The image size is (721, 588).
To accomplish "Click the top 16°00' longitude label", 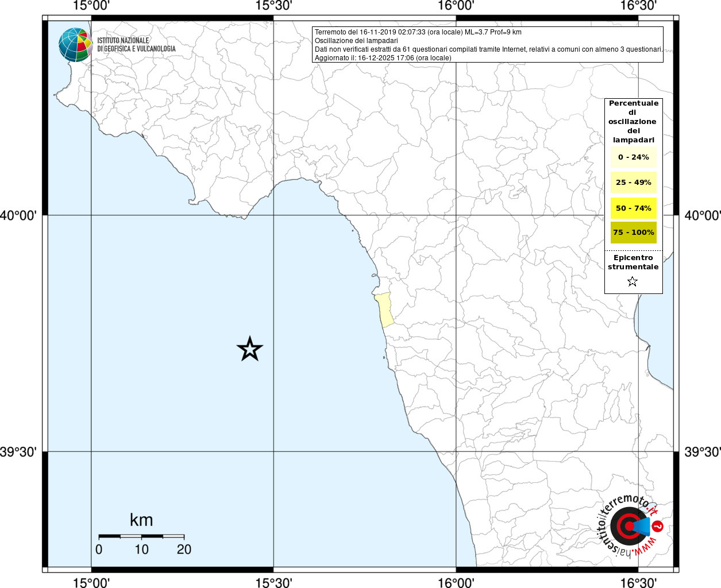I will (456, 6).
